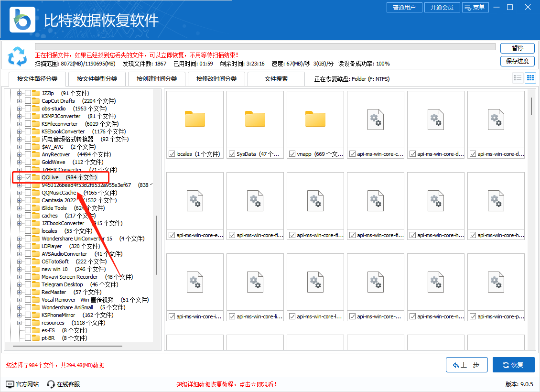Click the 保存进度 button
Viewport: 540px width, 392px height.
click(x=517, y=61)
